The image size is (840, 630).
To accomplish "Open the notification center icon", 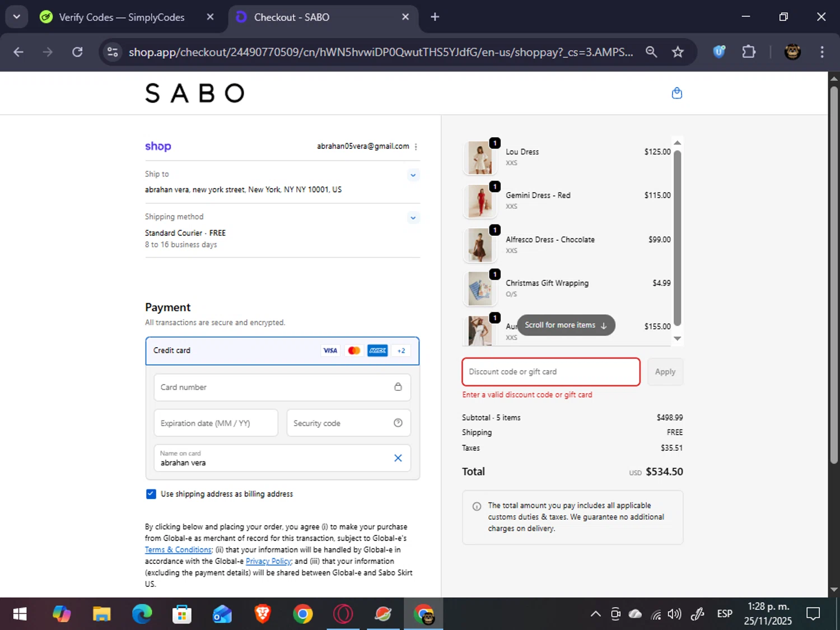I will [x=813, y=614].
